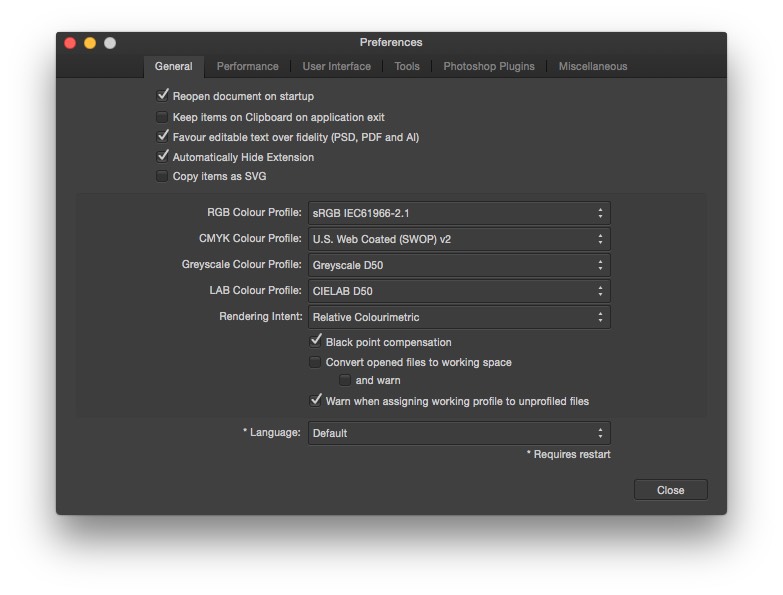Disable Reopen document on startup
Image resolution: width=783 pixels, height=595 pixels.
163,96
